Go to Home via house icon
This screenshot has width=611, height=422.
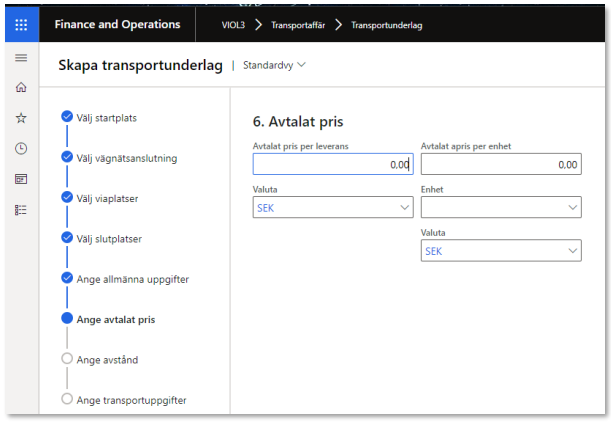point(21,88)
